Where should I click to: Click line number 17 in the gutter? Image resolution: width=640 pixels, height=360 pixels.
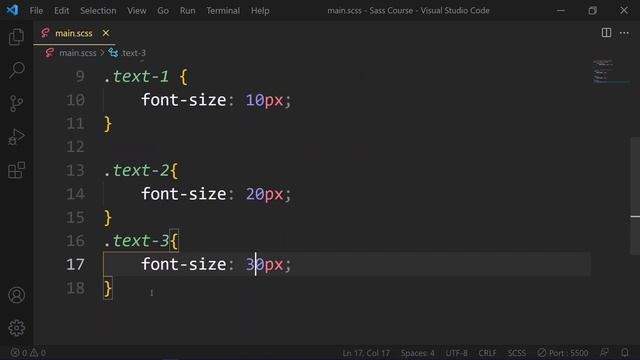76,264
